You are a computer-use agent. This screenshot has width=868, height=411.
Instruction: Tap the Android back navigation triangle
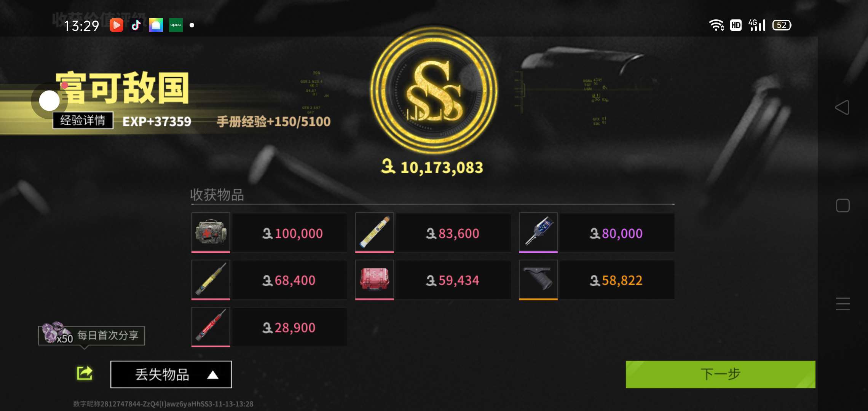842,108
